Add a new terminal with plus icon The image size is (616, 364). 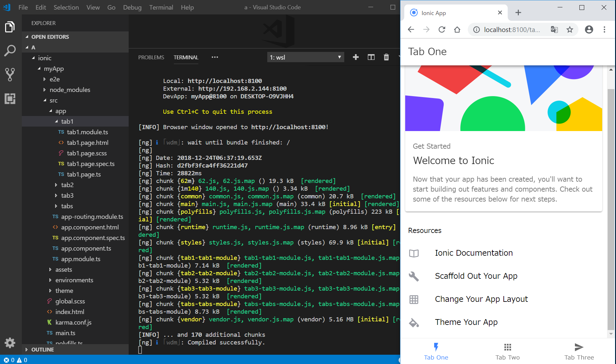(x=355, y=57)
